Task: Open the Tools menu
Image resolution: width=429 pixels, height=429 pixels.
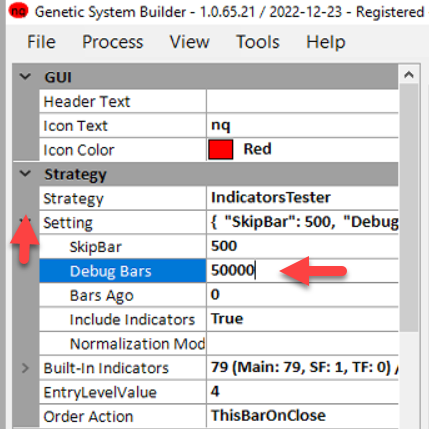Action: (258, 42)
